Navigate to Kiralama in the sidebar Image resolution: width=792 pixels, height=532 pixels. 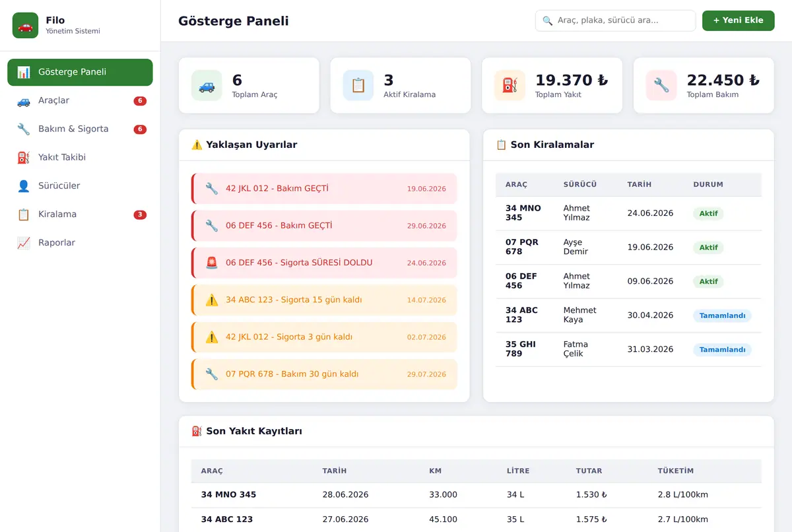coord(80,214)
